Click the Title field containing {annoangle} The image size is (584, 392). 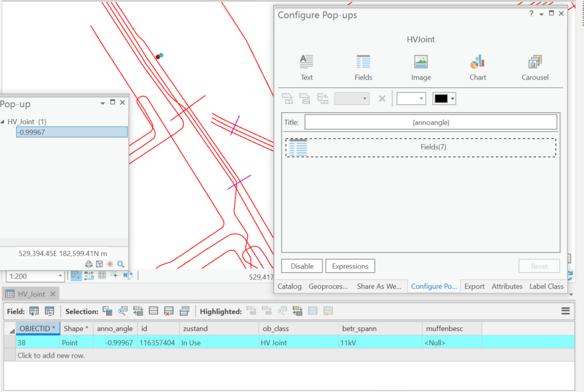coord(431,122)
